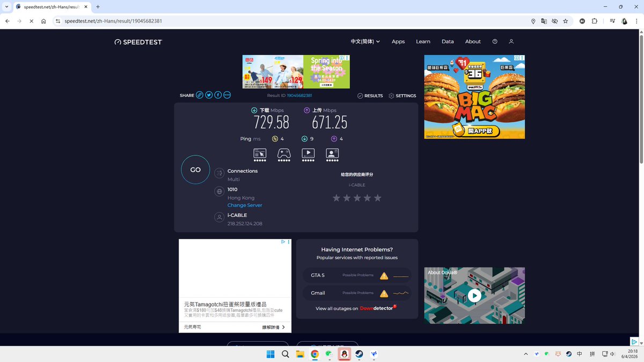644x362 pixels.
Task: Click the Spring into the Season banner ad
Action: click(x=296, y=72)
